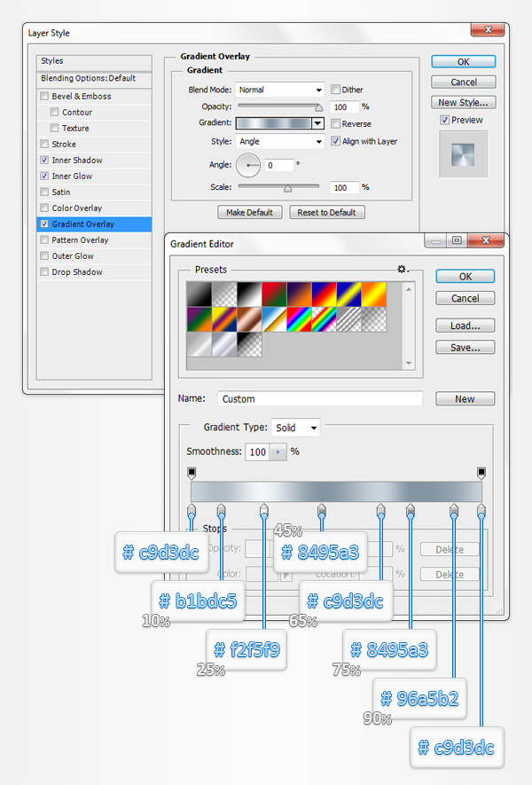Select the right black opacity stop
Viewport: 532px width, 785px height.
point(481,472)
